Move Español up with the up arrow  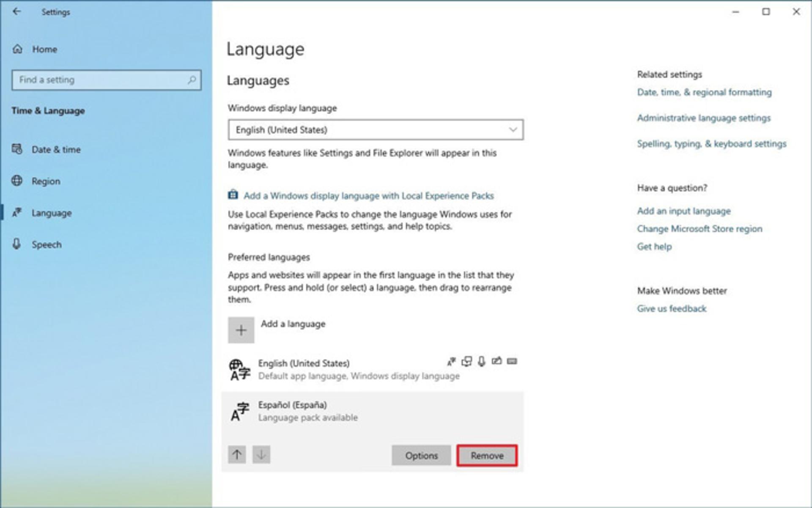[x=237, y=455]
